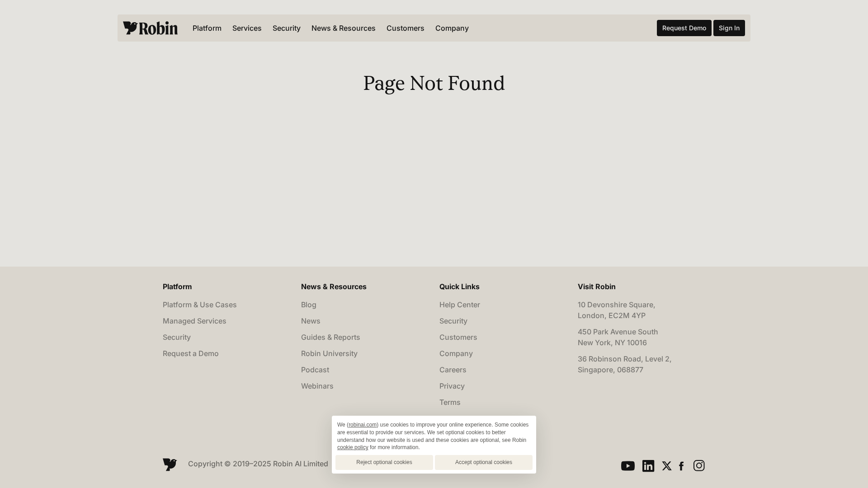Open Managed Services footer link
Viewport: 868px width, 488px height.
pyautogui.click(x=194, y=321)
